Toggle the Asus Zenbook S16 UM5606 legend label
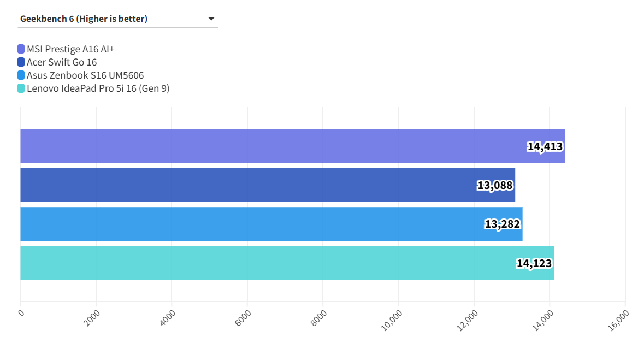Viewport: 644px width, 343px height. [85, 75]
